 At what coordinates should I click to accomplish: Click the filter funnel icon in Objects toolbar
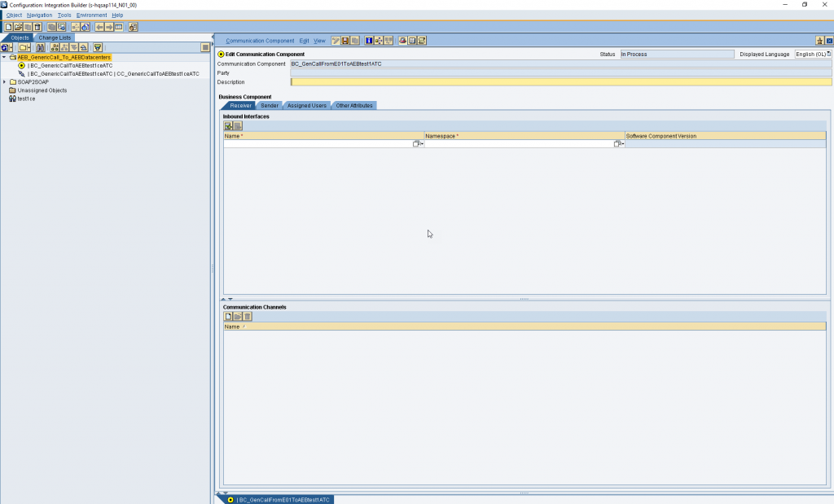(98, 47)
